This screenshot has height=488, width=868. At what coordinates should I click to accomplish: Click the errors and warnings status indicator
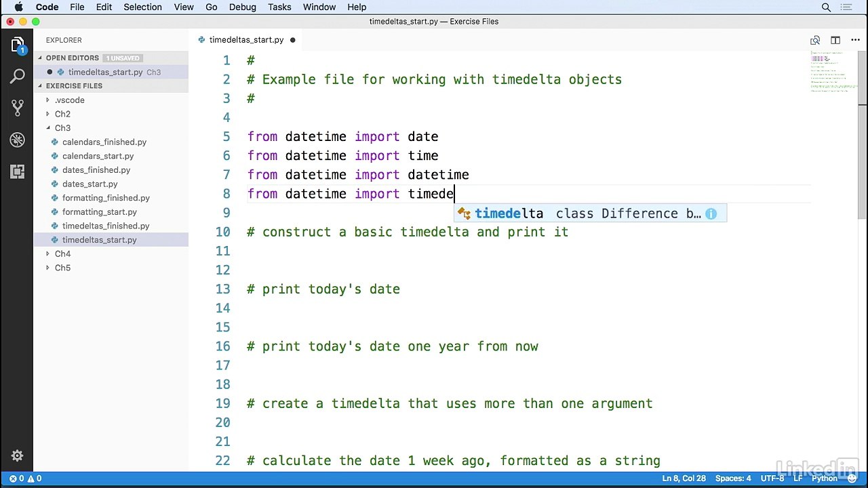pyautogui.click(x=26, y=479)
